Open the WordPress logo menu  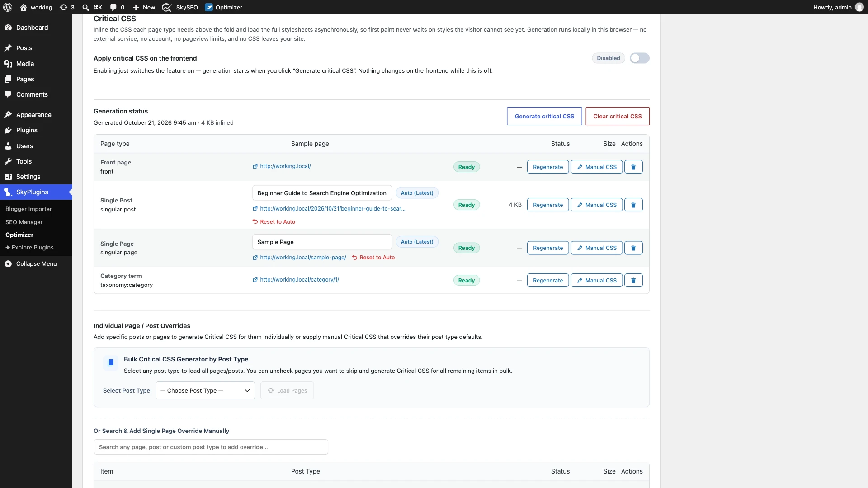pos(8,7)
